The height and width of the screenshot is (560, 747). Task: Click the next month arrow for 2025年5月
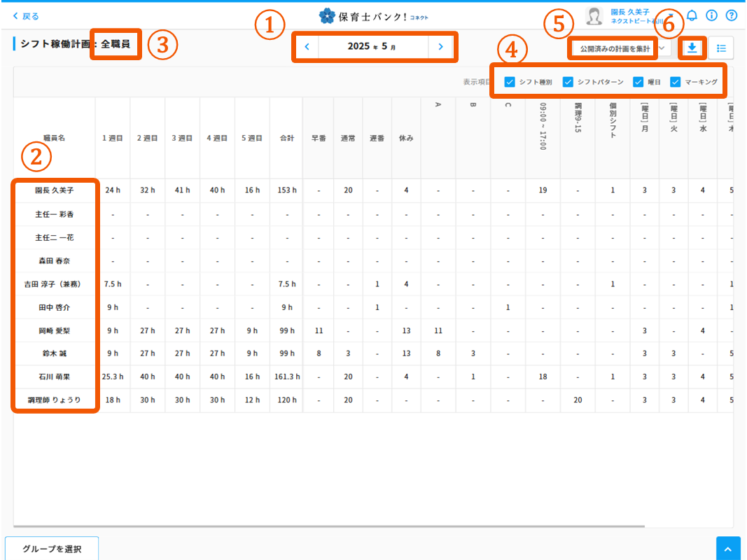coord(442,46)
